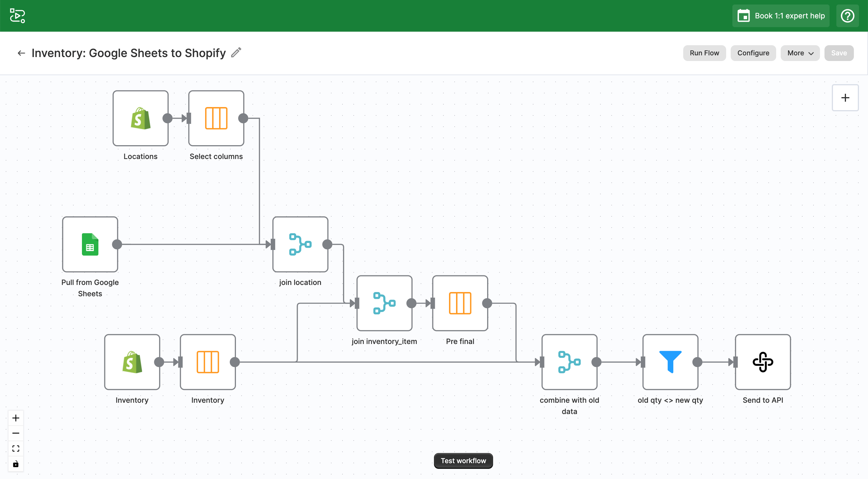Edit flow name with pencil icon
Screen dimensions: 868x479
click(236, 53)
